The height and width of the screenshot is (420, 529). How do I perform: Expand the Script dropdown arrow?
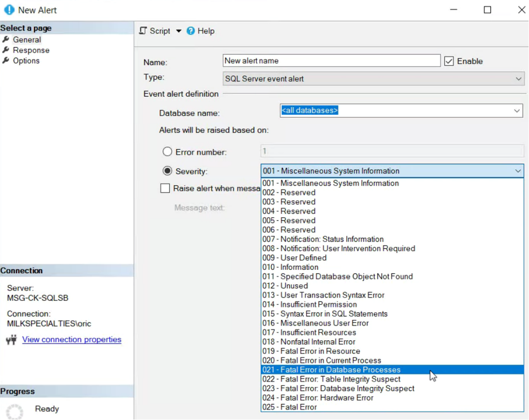178,31
